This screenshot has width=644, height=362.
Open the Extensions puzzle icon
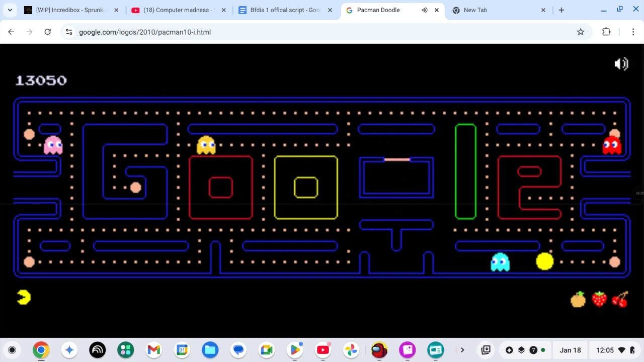(x=606, y=32)
